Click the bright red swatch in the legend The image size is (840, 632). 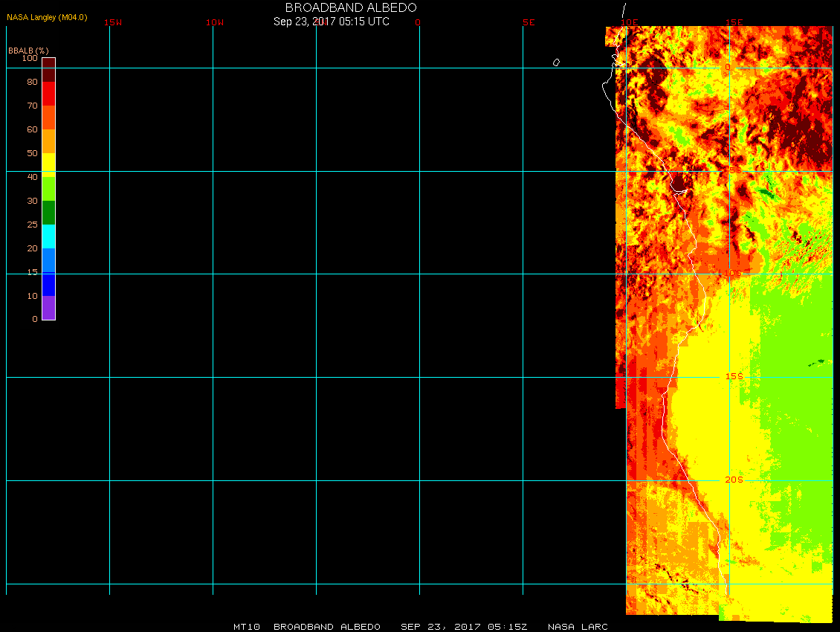click(x=48, y=94)
